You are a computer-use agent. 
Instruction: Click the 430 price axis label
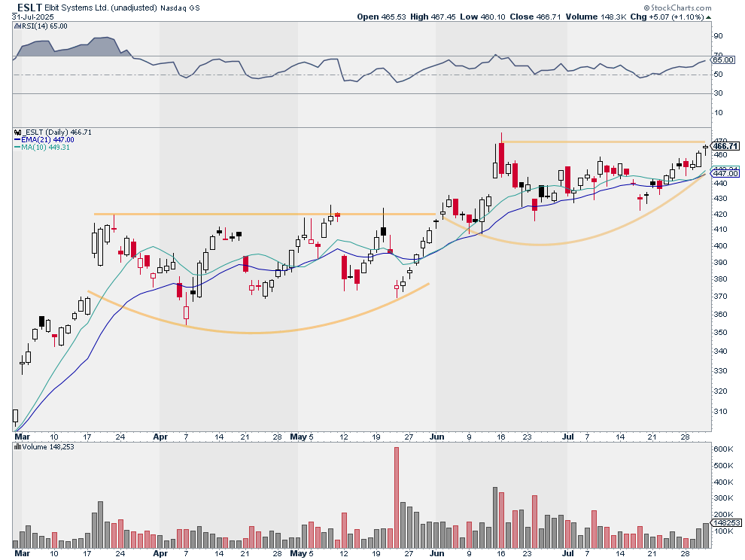tap(720, 199)
